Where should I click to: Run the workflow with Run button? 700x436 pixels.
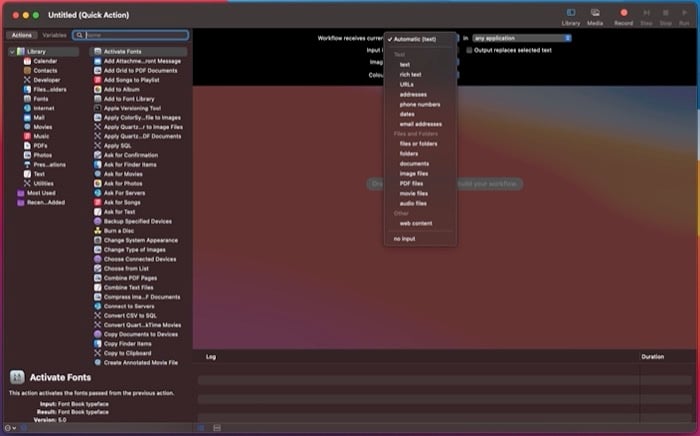[684, 17]
